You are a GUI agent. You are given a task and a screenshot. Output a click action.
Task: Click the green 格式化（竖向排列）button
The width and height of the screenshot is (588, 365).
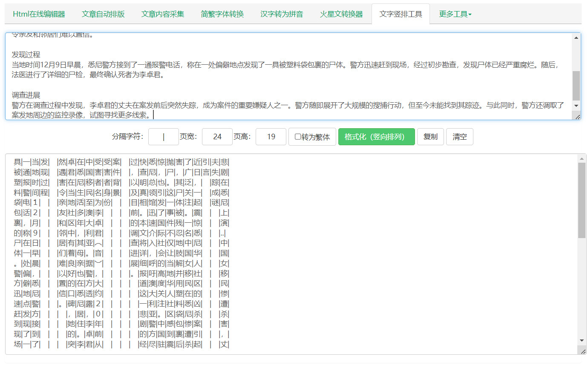pos(376,137)
